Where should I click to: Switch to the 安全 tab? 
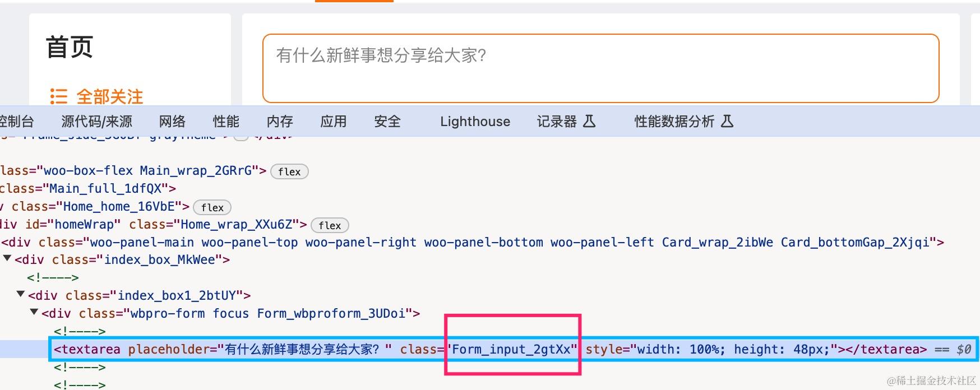[x=387, y=121]
